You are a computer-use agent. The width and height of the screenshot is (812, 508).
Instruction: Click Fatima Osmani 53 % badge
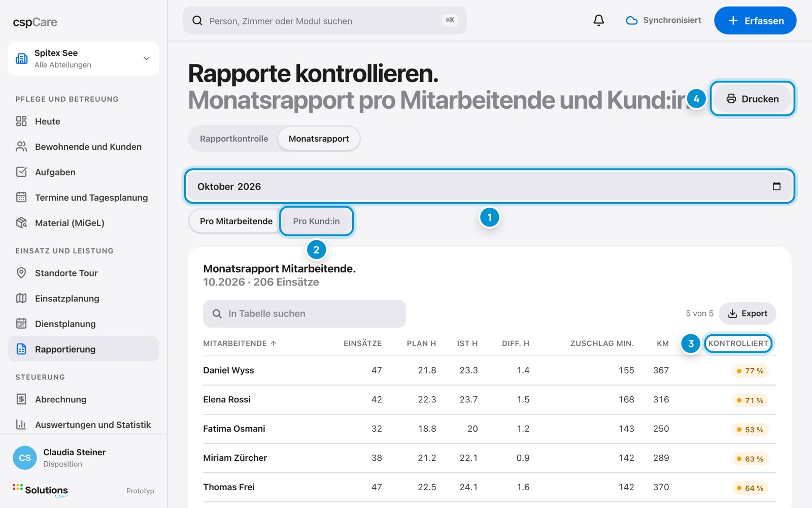point(750,430)
